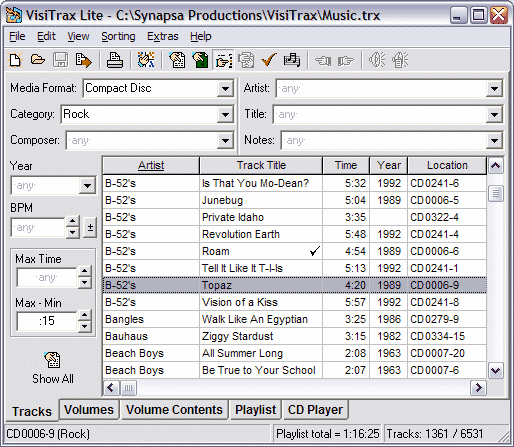The width and height of the screenshot is (514, 447).
Task: Click the hand over white list icon
Action: point(177,60)
